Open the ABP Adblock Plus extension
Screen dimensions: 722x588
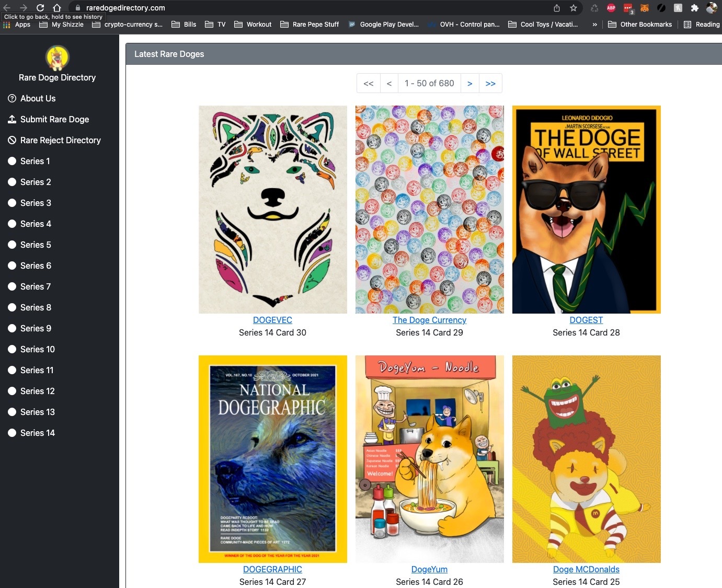pos(611,8)
